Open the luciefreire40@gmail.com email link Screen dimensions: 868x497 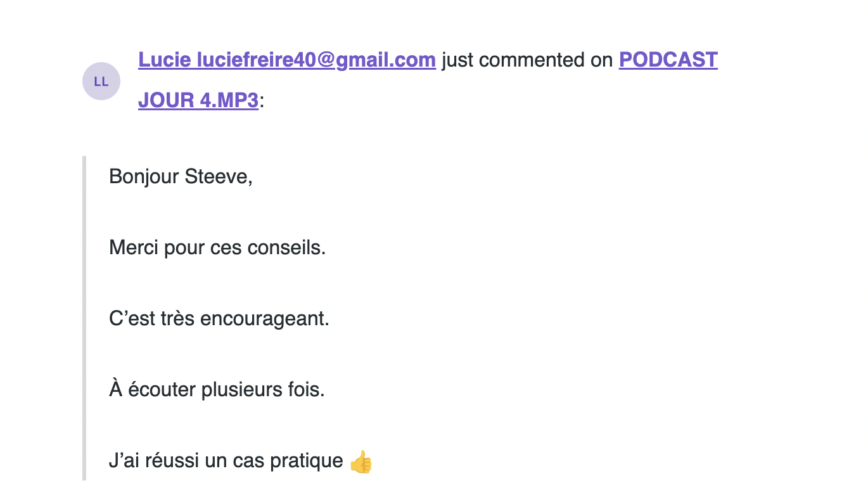(x=316, y=60)
